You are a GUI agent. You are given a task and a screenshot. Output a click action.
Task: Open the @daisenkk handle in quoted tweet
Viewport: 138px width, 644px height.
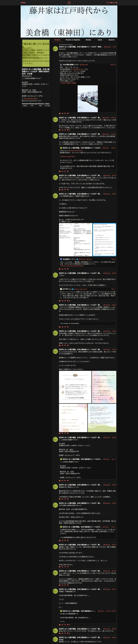coord(84,65)
